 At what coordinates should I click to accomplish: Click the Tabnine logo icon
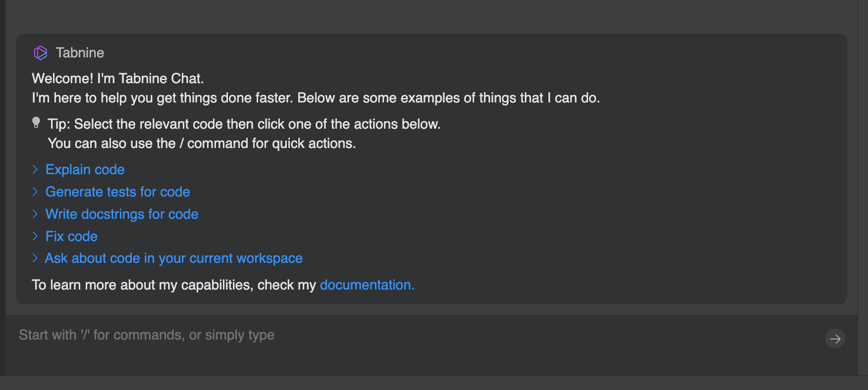click(40, 52)
